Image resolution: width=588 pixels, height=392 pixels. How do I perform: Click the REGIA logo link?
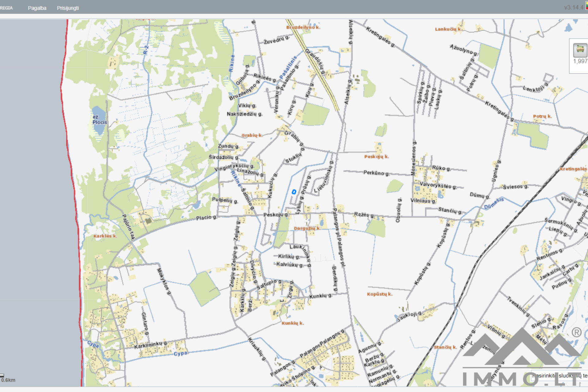point(6,8)
